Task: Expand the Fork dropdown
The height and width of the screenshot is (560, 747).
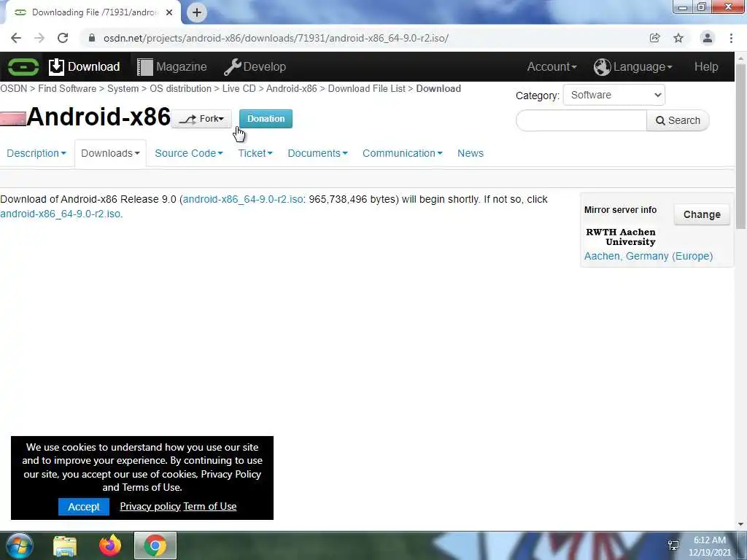Action: coord(202,119)
